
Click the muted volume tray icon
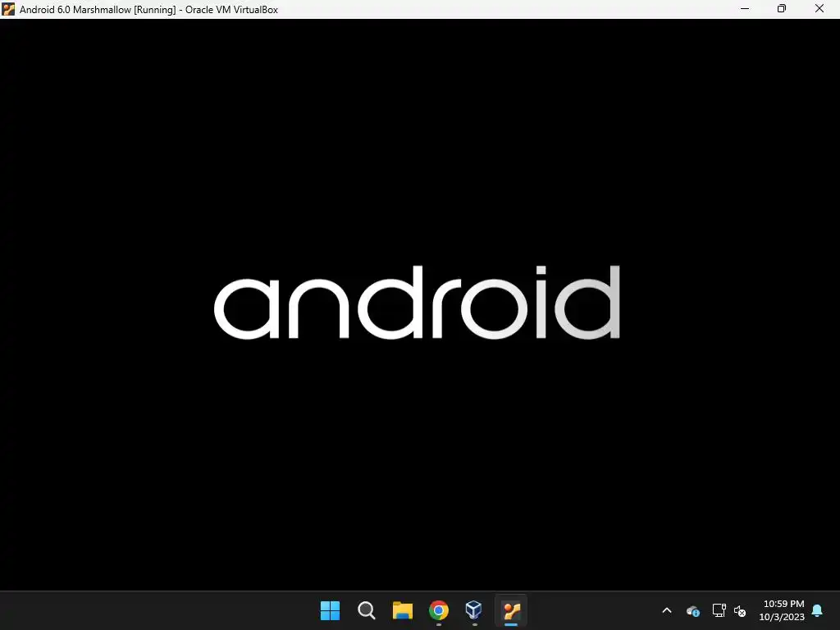pos(740,610)
